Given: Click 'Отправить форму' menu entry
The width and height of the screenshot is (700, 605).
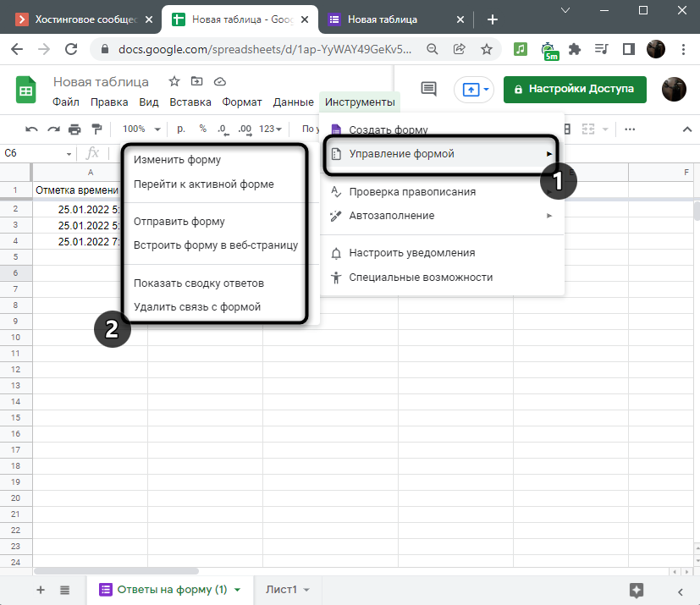Looking at the screenshot, I should [x=179, y=222].
